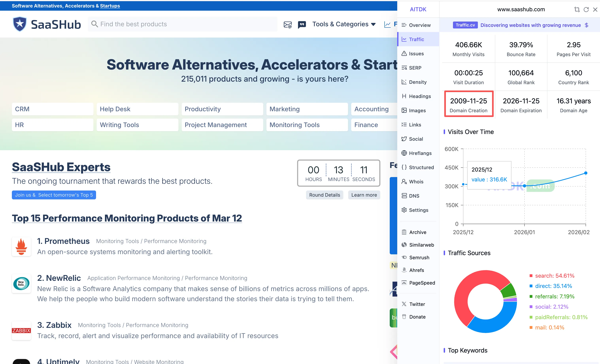Click Join us & Select tomorrow's Top 5

pos(54,195)
